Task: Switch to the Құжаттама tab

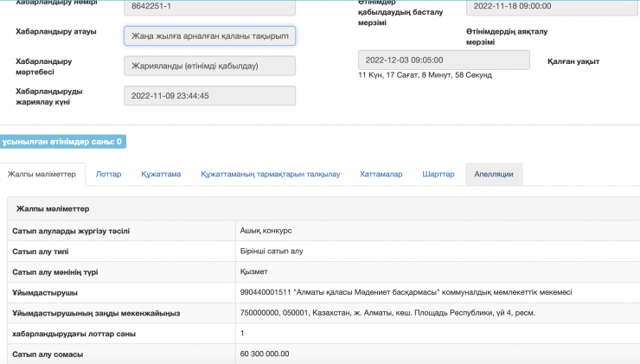Action: (161, 174)
